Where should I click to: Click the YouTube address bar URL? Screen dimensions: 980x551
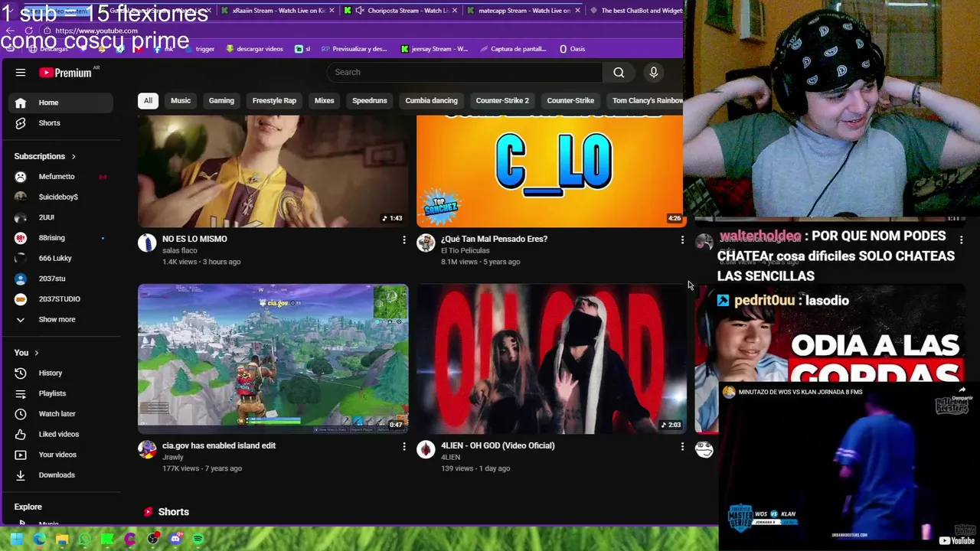click(96, 31)
